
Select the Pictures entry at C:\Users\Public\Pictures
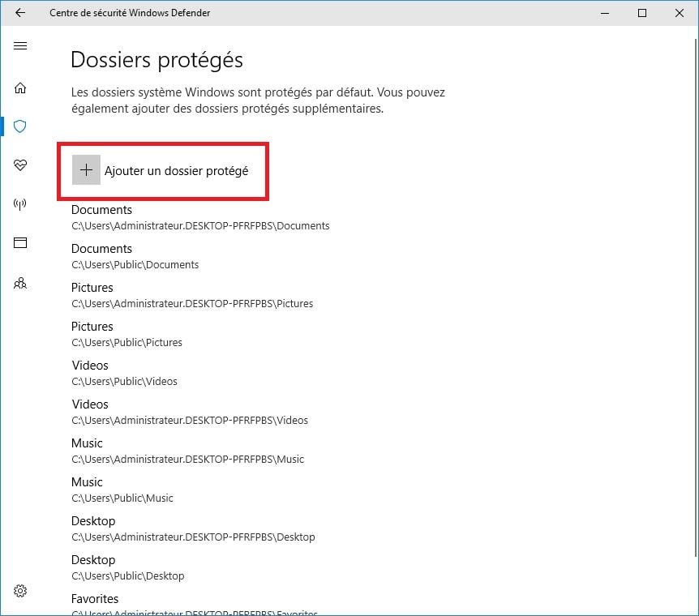pos(127,334)
